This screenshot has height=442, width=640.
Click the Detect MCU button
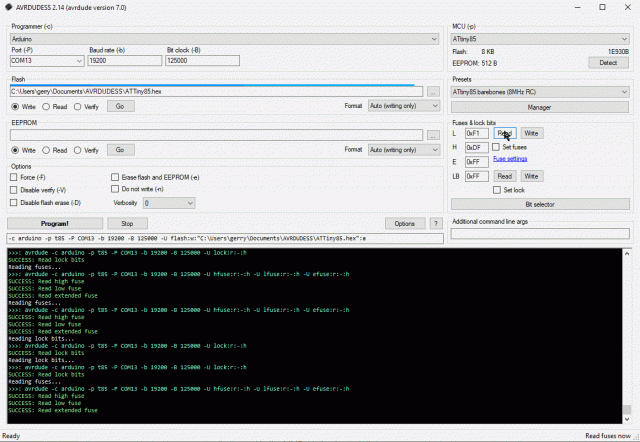[607, 62]
